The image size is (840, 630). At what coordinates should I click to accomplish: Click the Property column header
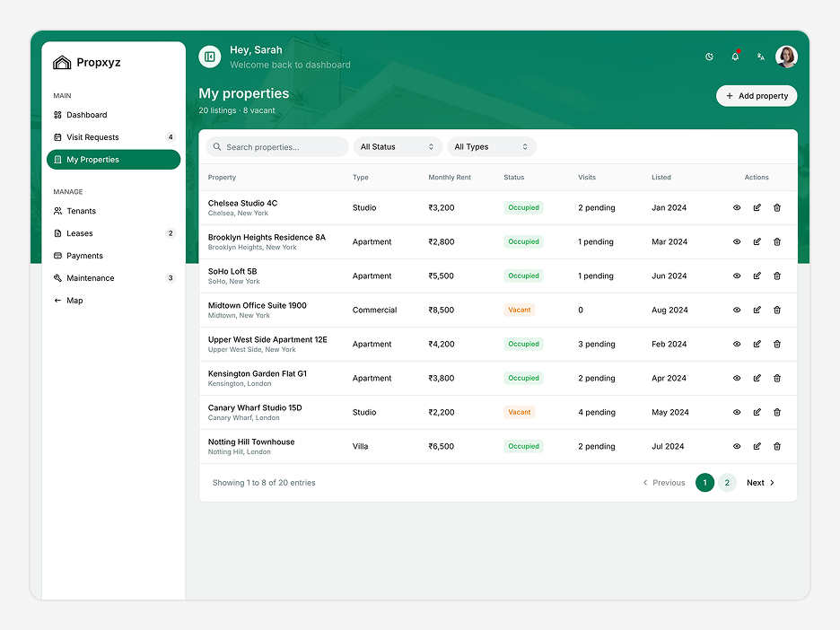(x=222, y=178)
